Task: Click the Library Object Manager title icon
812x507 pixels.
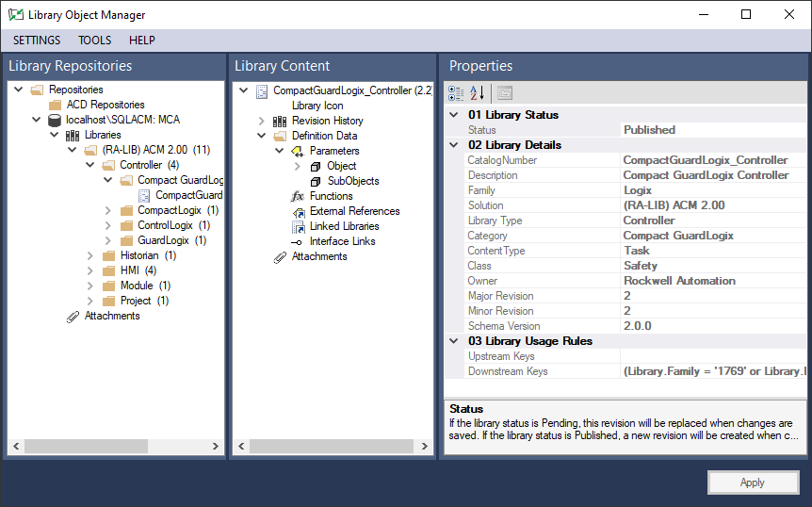Action: [15, 14]
